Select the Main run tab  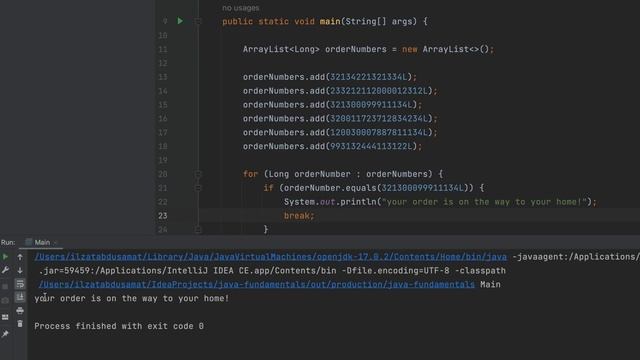coord(42,242)
